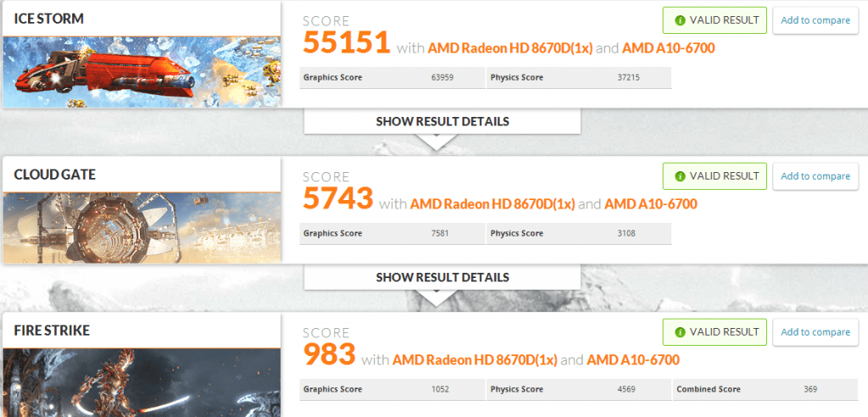Viewport: 868px width, 417px height.
Task: Click Fire Strike Physics Score value 4569
Action: (x=626, y=389)
